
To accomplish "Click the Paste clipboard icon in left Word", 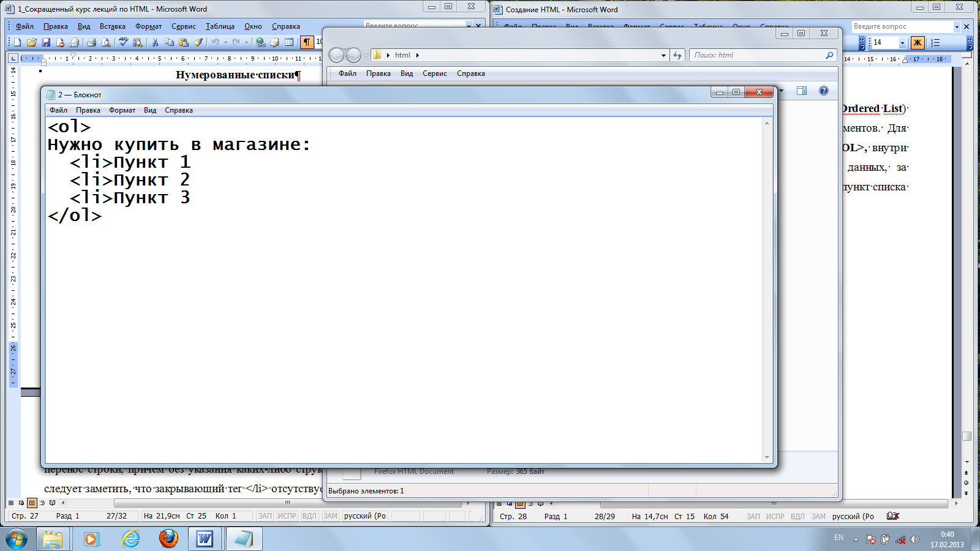I will 184,42.
